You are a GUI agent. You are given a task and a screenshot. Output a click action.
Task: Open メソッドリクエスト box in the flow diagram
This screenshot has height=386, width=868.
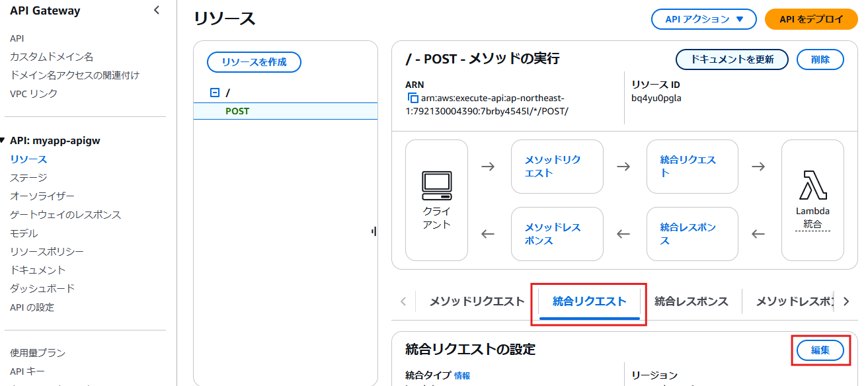coord(557,167)
